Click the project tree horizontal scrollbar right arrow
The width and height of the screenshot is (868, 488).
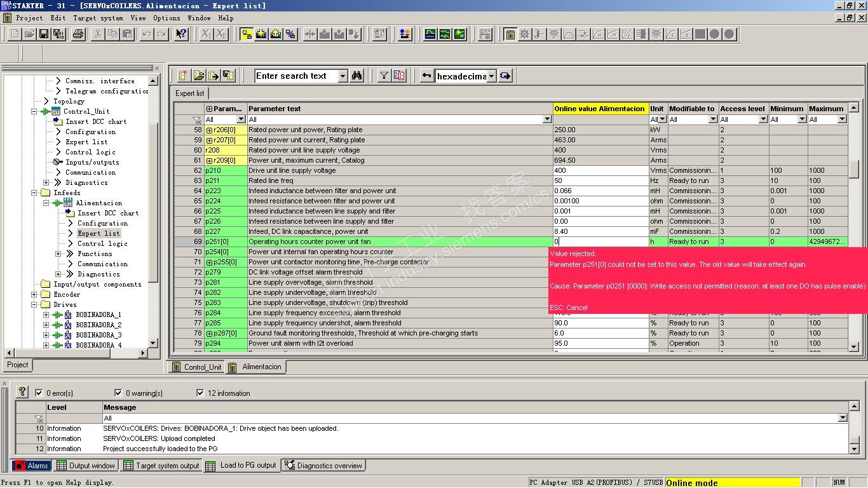point(144,353)
